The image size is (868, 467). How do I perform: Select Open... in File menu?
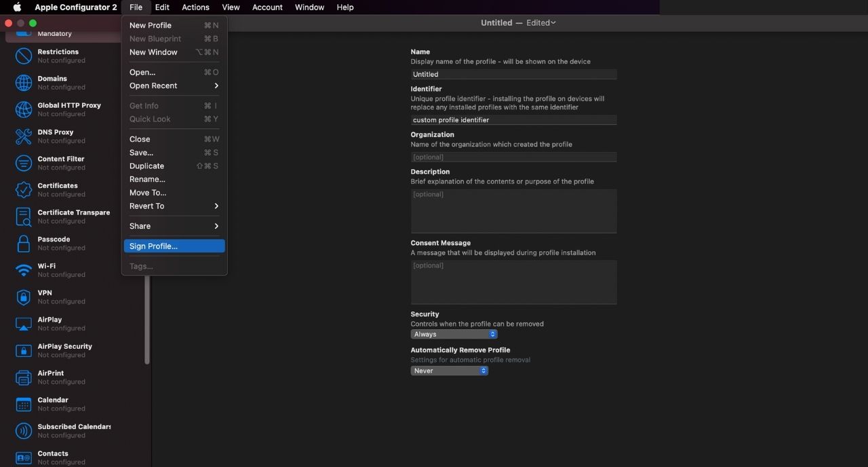[174, 72]
